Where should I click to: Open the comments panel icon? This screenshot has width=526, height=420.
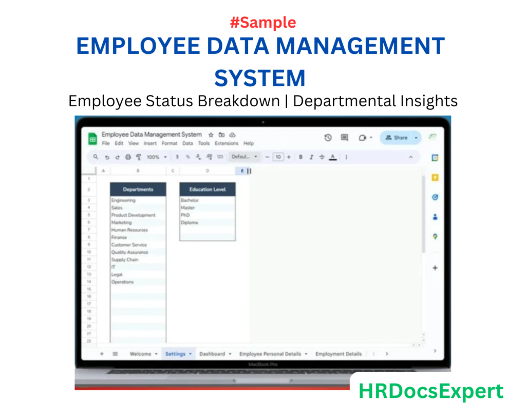tap(344, 138)
